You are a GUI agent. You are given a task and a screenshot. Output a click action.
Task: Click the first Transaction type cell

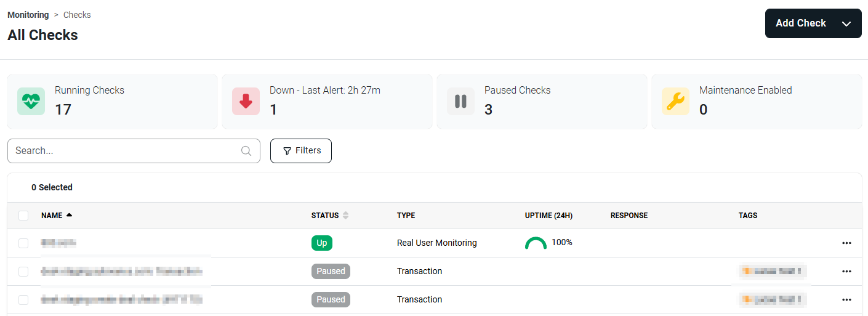pyautogui.click(x=420, y=272)
